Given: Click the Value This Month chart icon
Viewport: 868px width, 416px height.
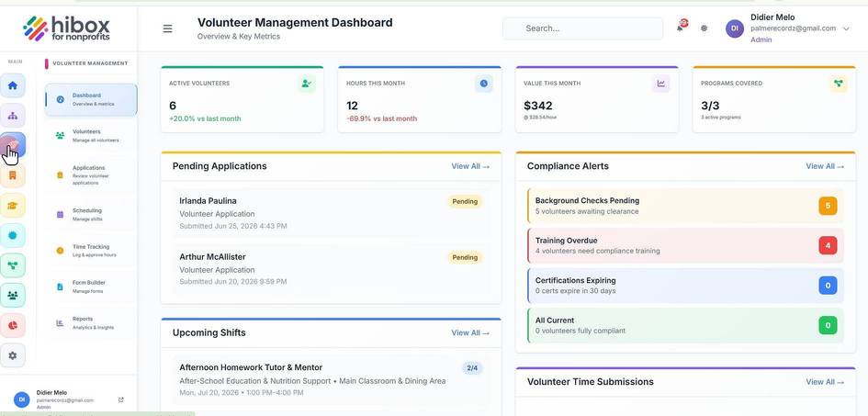Looking at the screenshot, I should (x=661, y=84).
